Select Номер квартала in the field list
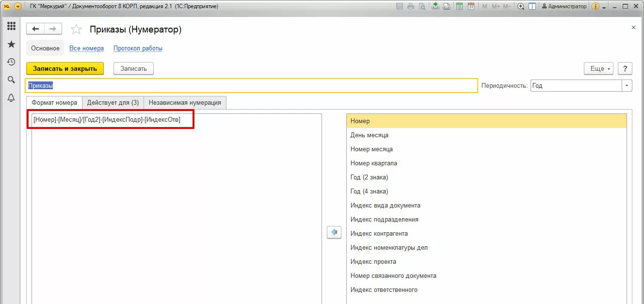644x304 pixels. [486, 163]
